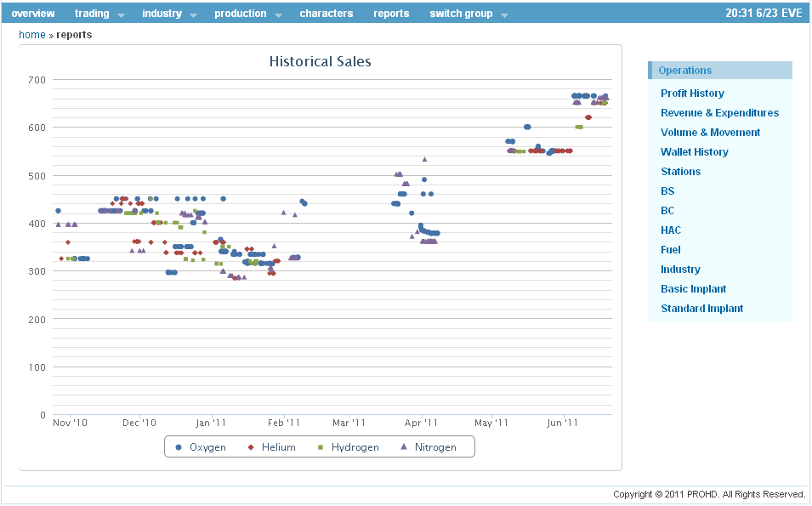Click the home breadcrumb link
Image resolution: width=812 pixels, height=506 pixels.
tap(31, 35)
